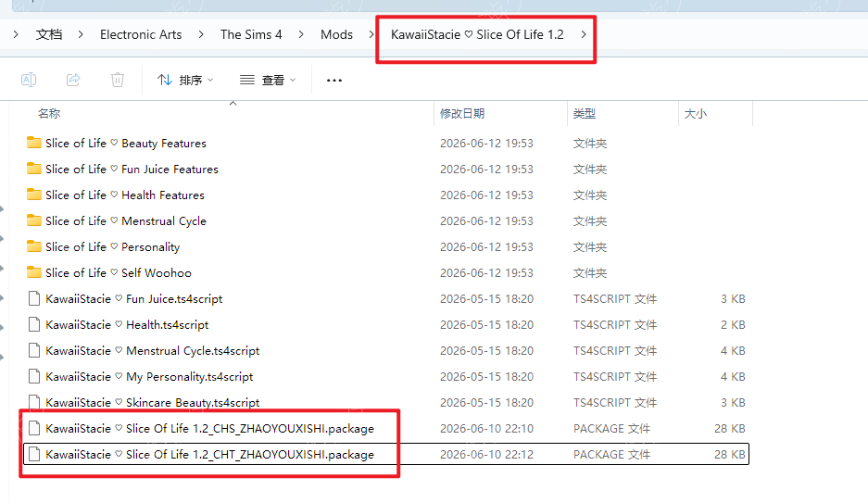Click Health.ts4script file icon
The image size is (868, 503).
(x=34, y=324)
